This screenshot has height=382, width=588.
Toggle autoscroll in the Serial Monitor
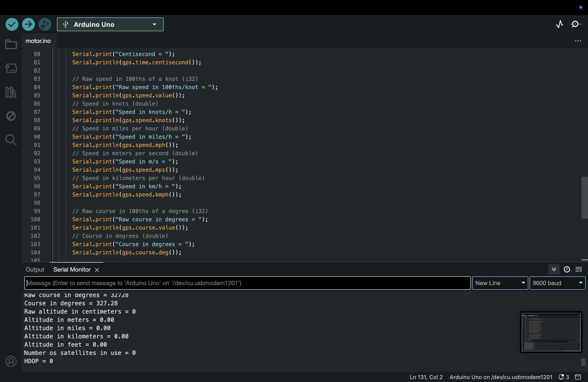click(554, 269)
